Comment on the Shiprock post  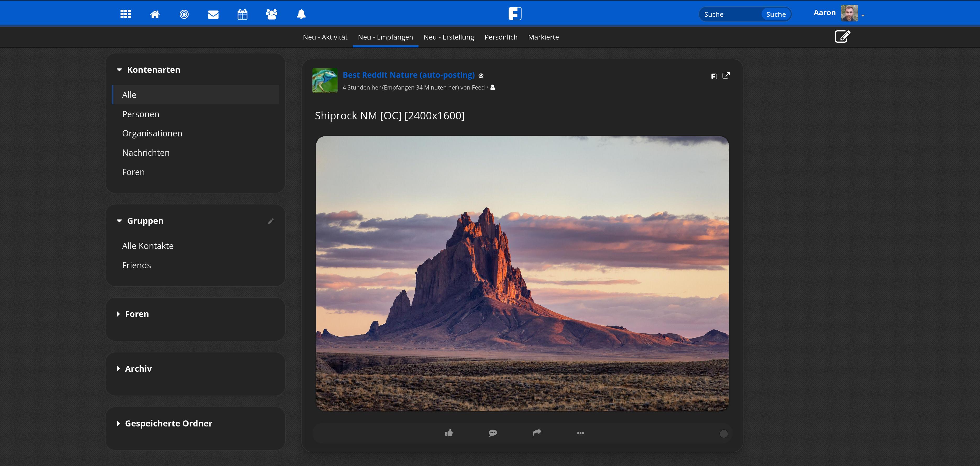point(493,433)
